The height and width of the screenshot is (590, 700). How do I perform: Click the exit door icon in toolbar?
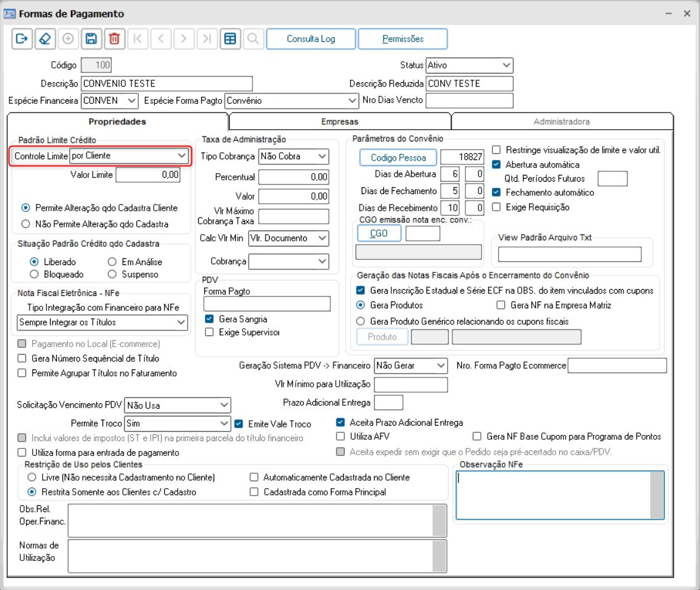22,39
